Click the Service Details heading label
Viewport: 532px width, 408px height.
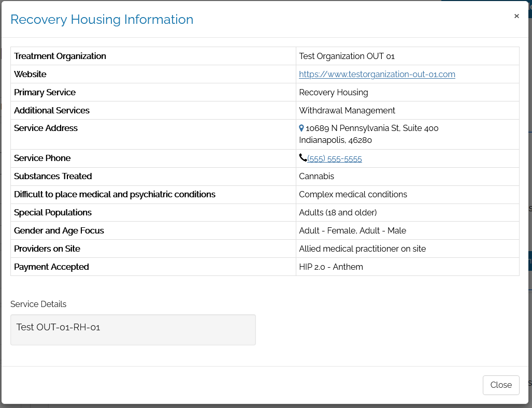click(38, 304)
